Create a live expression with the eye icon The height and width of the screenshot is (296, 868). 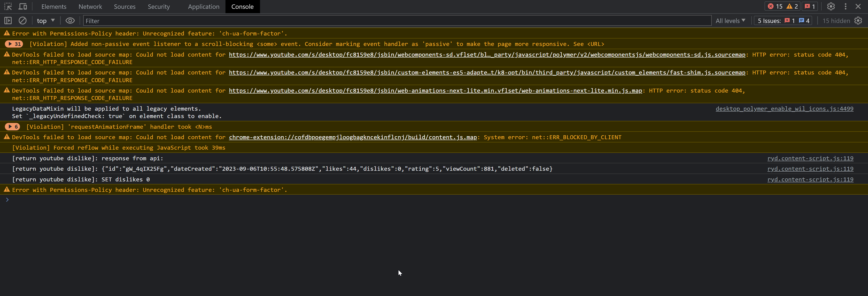pos(70,21)
